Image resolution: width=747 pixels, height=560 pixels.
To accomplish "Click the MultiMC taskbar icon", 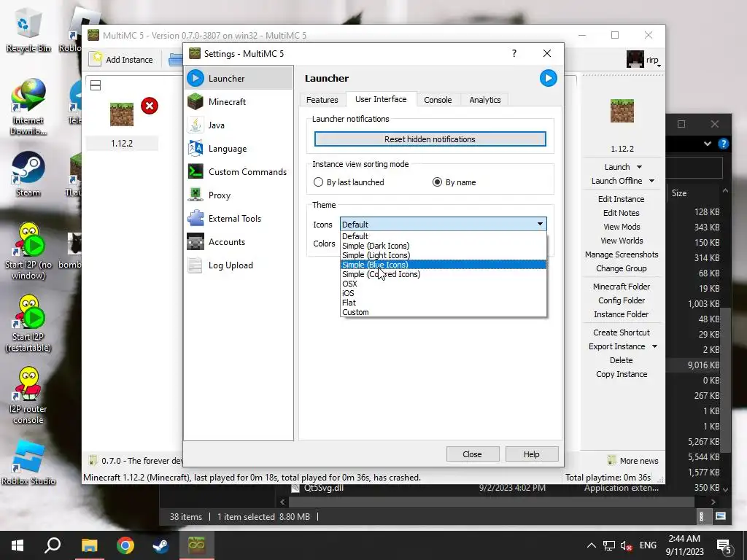I will click(196, 545).
